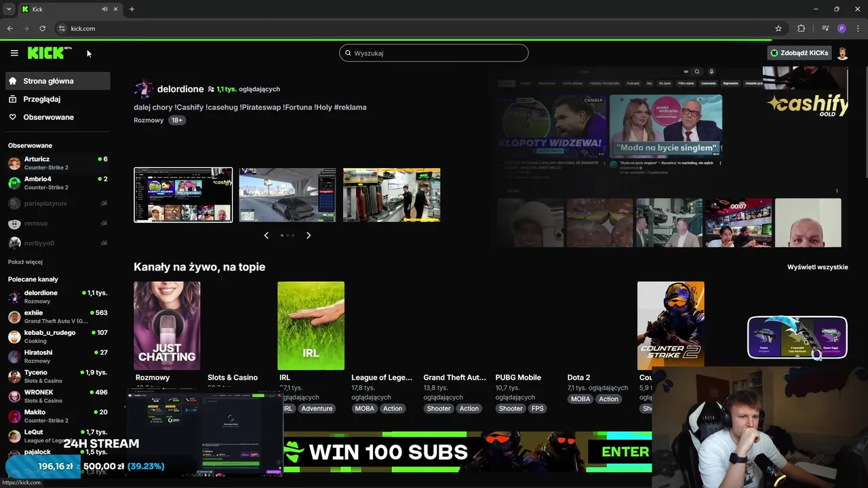Image resolution: width=868 pixels, height=488 pixels.
Task: Open the Just Chatting category card
Action: pyautogui.click(x=167, y=326)
